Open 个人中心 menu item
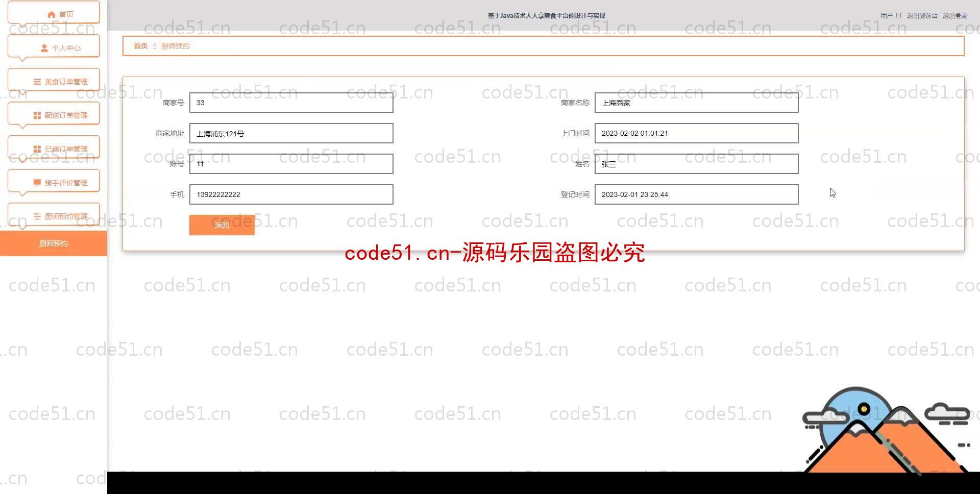 pyautogui.click(x=54, y=46)
